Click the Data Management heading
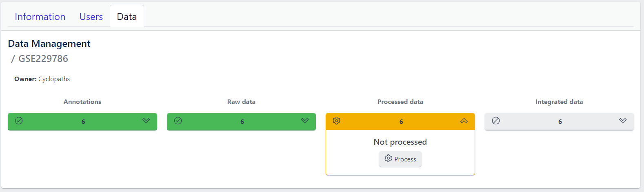 pyautogui.click(x=49, y=44)
